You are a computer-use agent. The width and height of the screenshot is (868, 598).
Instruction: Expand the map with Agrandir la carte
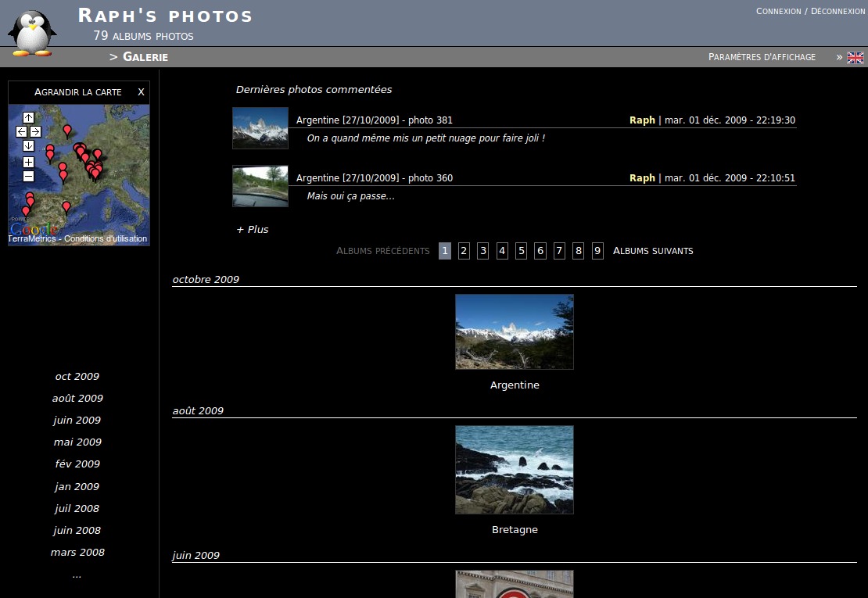coord(78,92)
